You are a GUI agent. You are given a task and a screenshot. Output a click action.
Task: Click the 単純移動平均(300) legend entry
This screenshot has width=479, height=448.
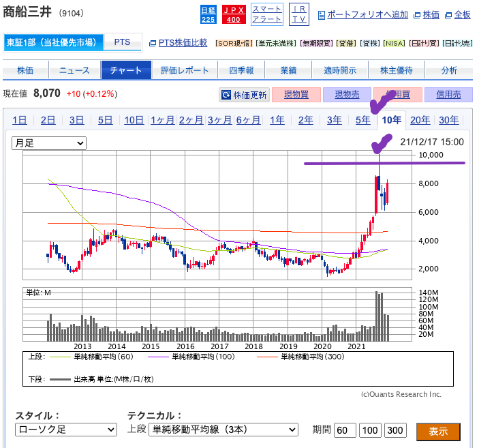click(x=300, y=357)
